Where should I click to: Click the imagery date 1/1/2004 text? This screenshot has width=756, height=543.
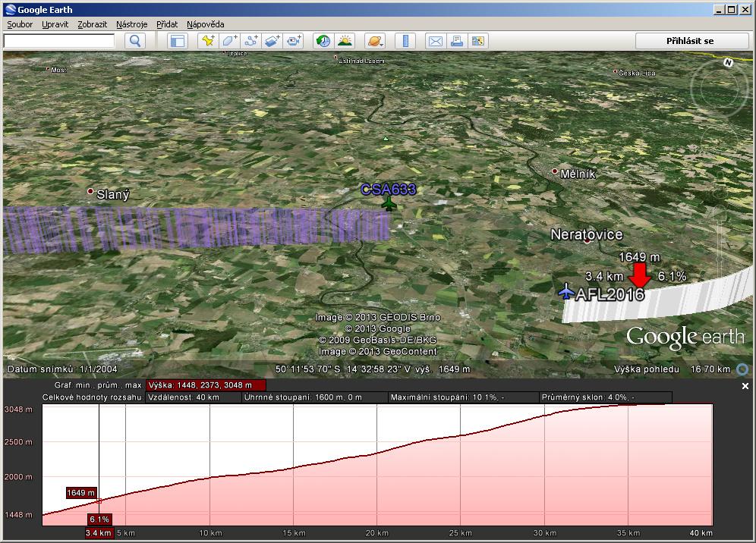click(x=99, y=369)
